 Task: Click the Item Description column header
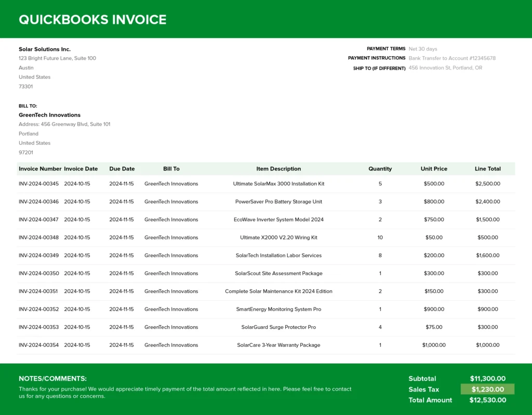[x=278, y=169]
